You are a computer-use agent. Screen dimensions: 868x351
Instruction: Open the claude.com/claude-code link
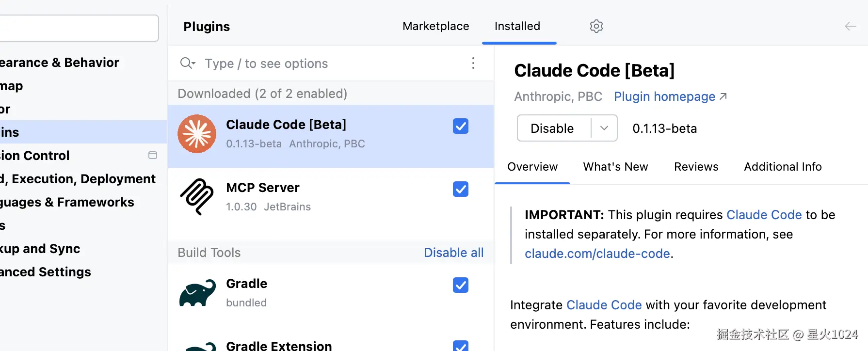pyautogui.click(x=597, y=254)
